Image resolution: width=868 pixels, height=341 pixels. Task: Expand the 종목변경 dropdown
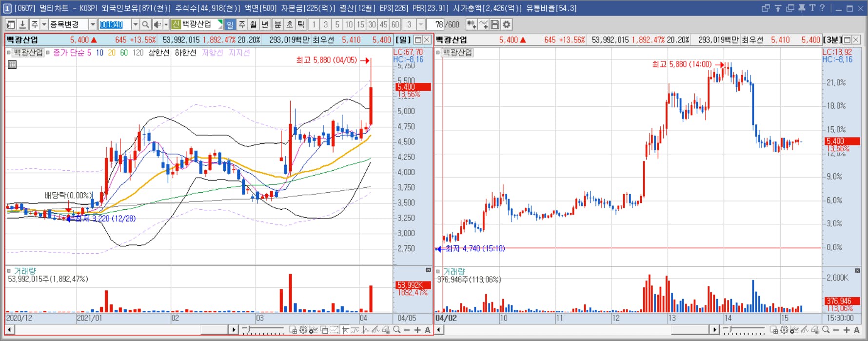(93, 24)
